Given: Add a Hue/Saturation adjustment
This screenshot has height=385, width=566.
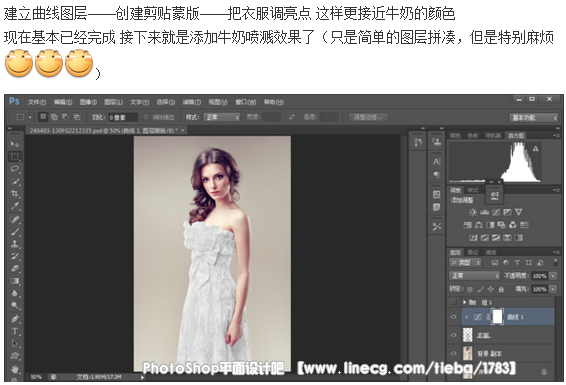Looking at the screenshot, I should click(x=467, y=225).
